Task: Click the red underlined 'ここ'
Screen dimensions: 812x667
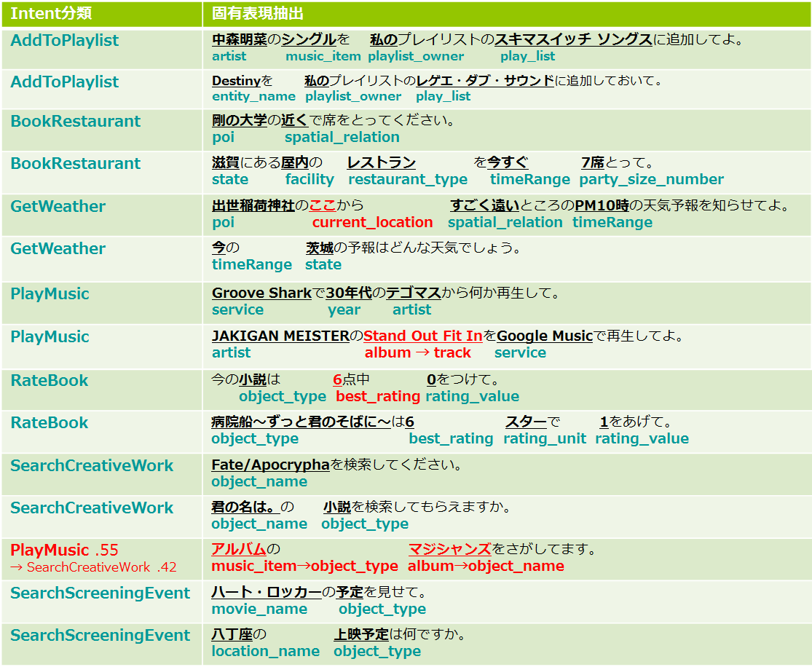Action: 323,205
